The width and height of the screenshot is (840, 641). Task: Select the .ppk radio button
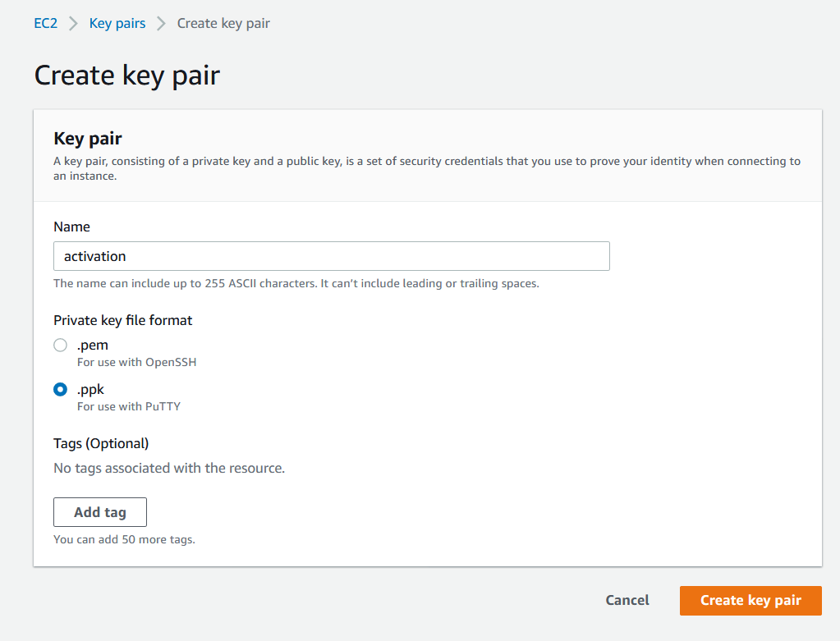[61, 389]
